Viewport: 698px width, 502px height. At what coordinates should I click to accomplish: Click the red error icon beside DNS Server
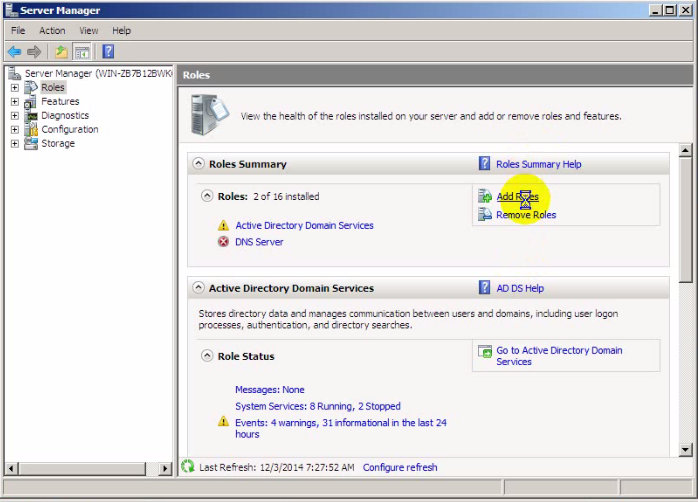223,242
